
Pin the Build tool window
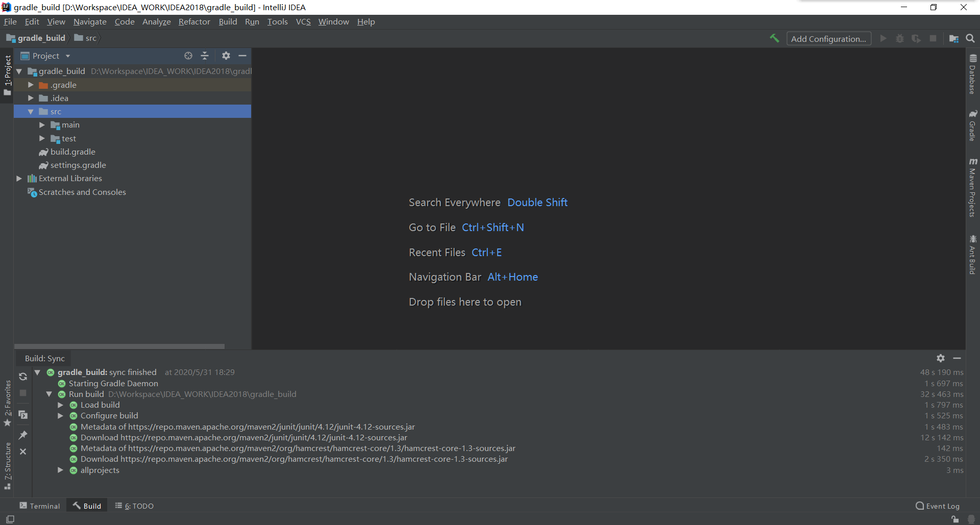tap(22, 435)
